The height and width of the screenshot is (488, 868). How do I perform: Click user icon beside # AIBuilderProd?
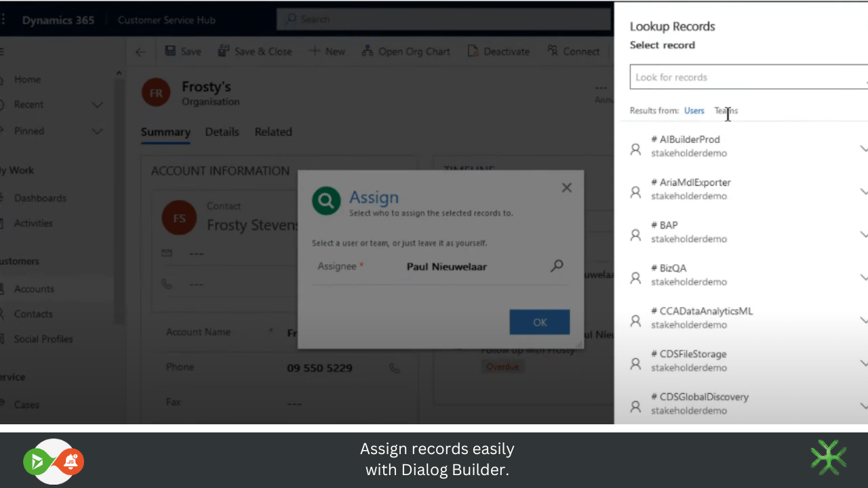click(x=635, y=149)
